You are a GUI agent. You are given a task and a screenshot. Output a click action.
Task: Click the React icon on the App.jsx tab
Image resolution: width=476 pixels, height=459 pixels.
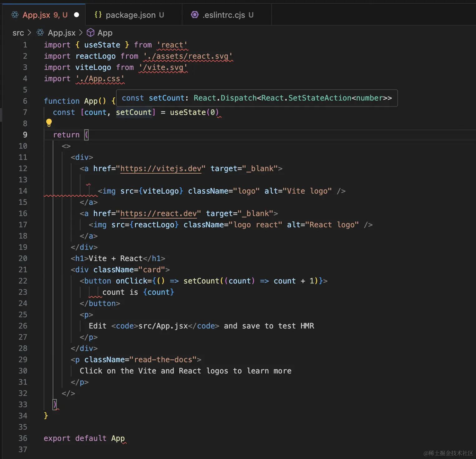click(15, 15)
